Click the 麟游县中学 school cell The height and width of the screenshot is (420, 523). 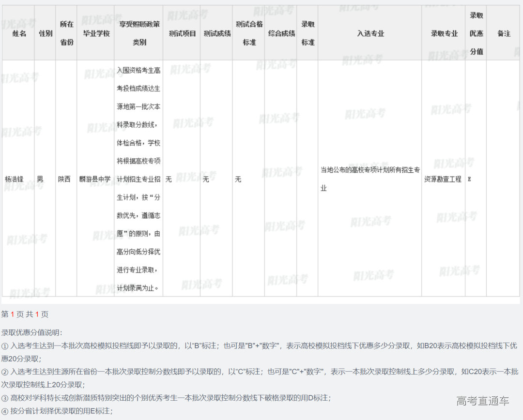(x=95, y=179)
